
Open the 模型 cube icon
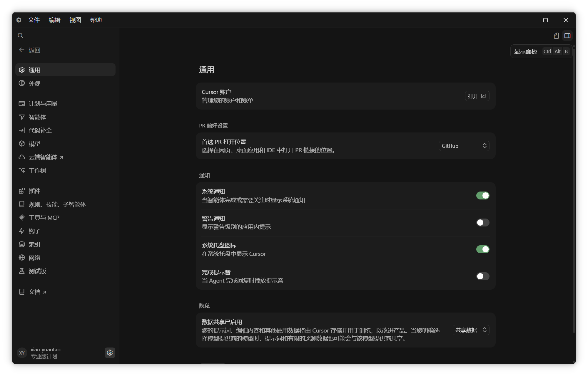pos(22,144)
